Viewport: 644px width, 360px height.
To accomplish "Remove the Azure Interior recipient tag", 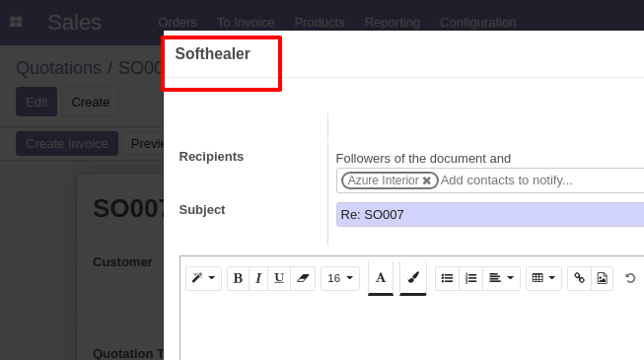I will pos(427,180).
